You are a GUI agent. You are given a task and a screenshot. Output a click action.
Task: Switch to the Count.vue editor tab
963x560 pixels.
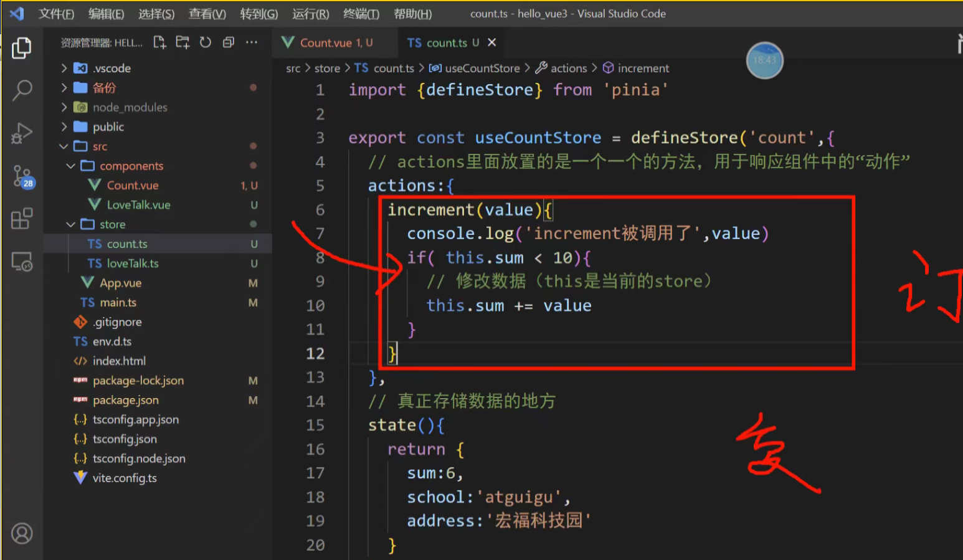pyautogui.click(x=334, y=42)
